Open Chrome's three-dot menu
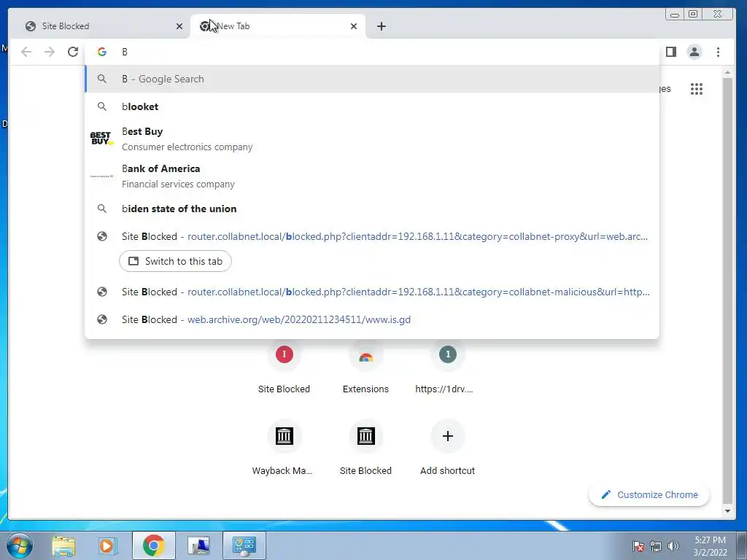This screenshot has width=747, height=560. click(x=718, y=52)
